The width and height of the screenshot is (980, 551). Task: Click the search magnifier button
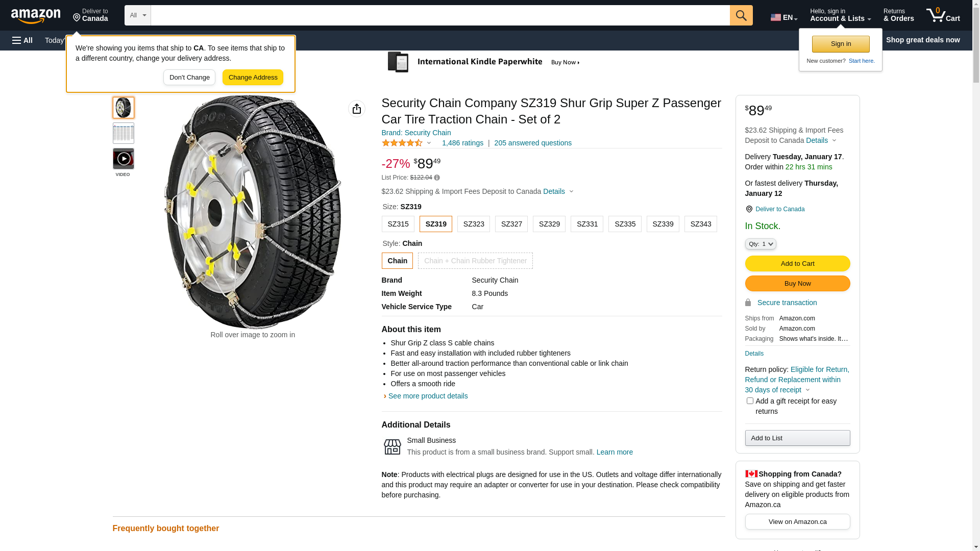[741, 15]
